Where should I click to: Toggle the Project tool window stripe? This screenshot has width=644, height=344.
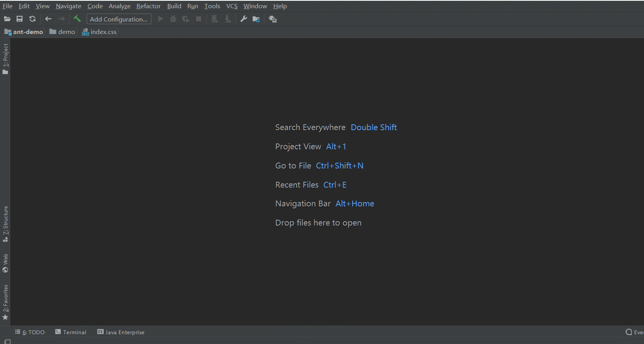tap(5, 59)
